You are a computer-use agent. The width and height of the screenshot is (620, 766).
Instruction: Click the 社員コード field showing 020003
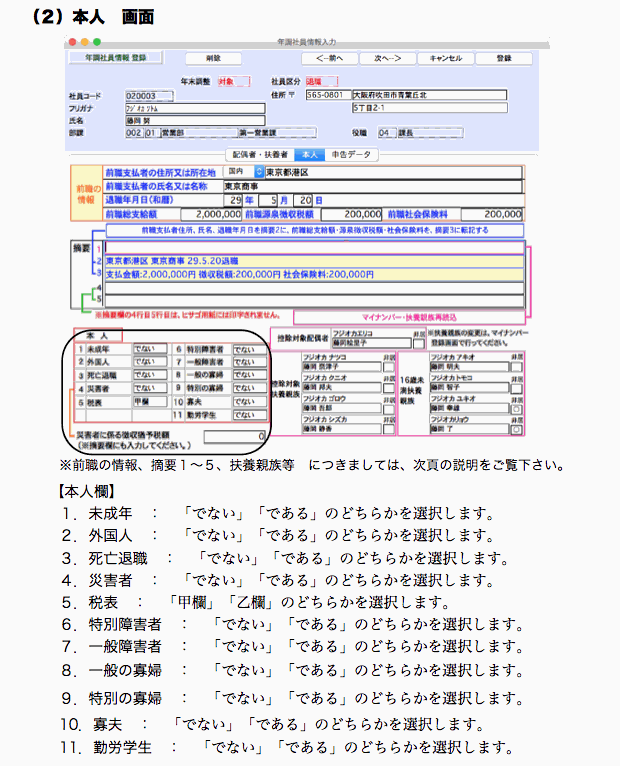click(x=147, y=95)
